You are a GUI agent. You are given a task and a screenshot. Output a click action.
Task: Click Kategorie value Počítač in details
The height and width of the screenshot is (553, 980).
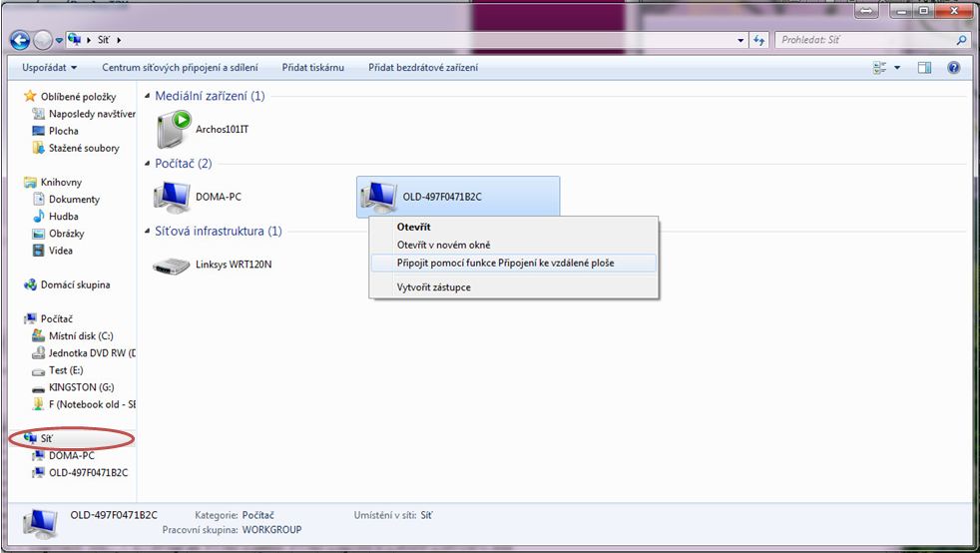pos(258,515)
